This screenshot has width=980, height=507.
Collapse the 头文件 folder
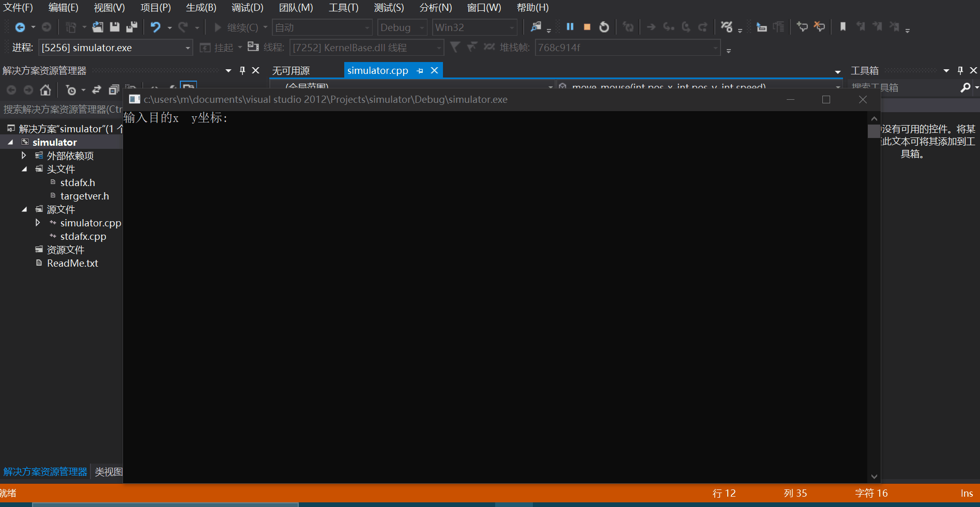point(24,169)
